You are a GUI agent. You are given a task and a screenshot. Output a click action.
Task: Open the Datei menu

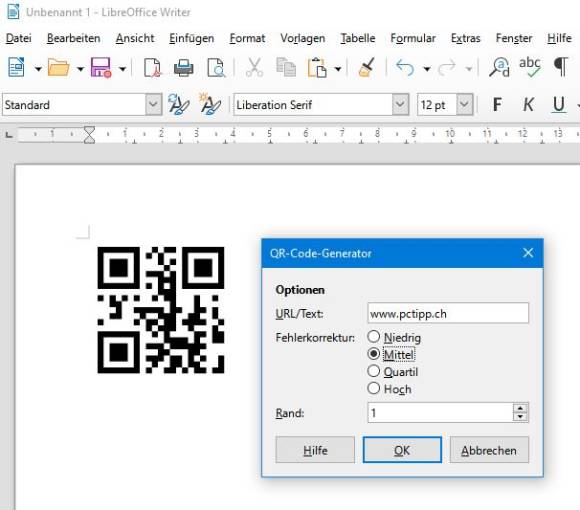point(18,38)
